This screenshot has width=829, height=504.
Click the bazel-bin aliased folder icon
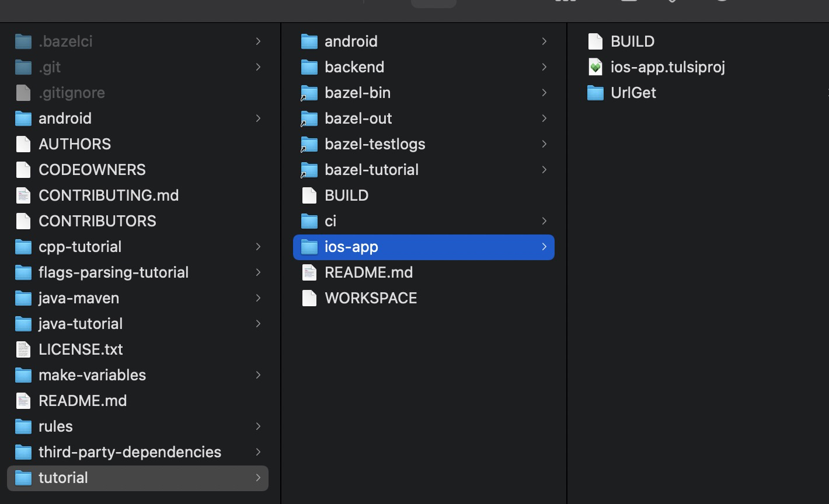[x=309, y=92]
